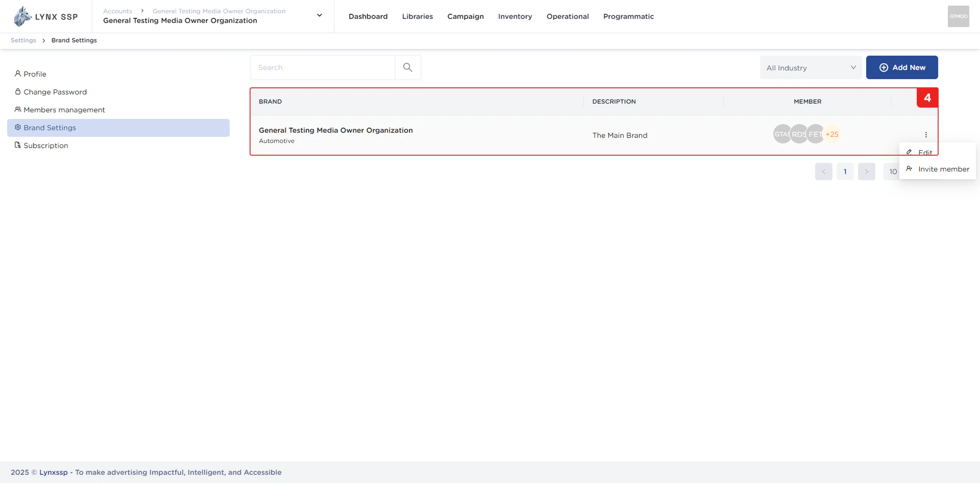Click the RDS member avatar

(x=799, y=134)
